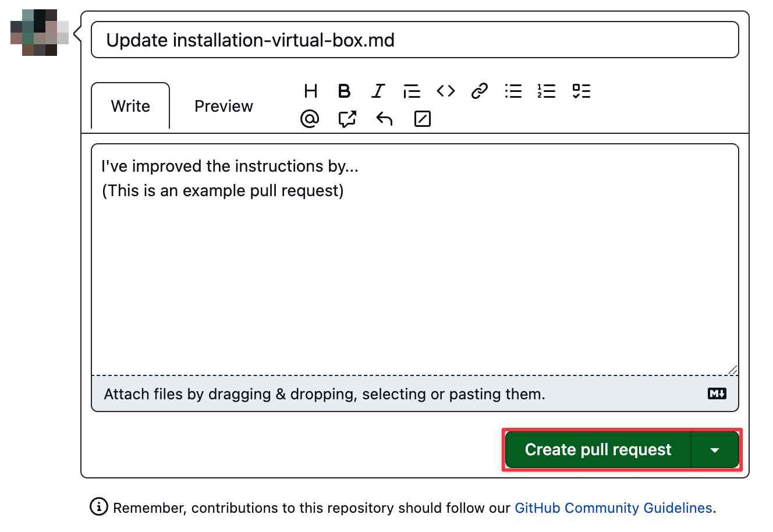The width and height of the screenshot is (773, 532).
Task: Select the Write tab
Action: pyautogui.click(x=130, y=107)
